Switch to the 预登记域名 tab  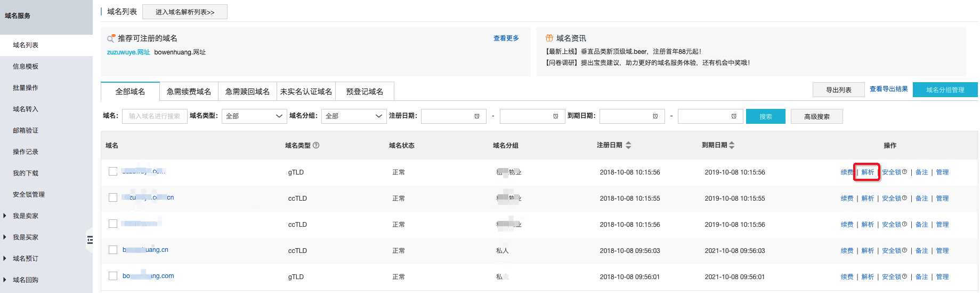365,91
